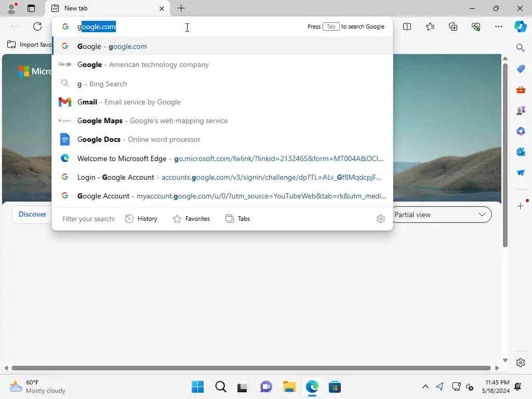
Task: Open File Explorer on taskbar
Action: tap(289, 387)
